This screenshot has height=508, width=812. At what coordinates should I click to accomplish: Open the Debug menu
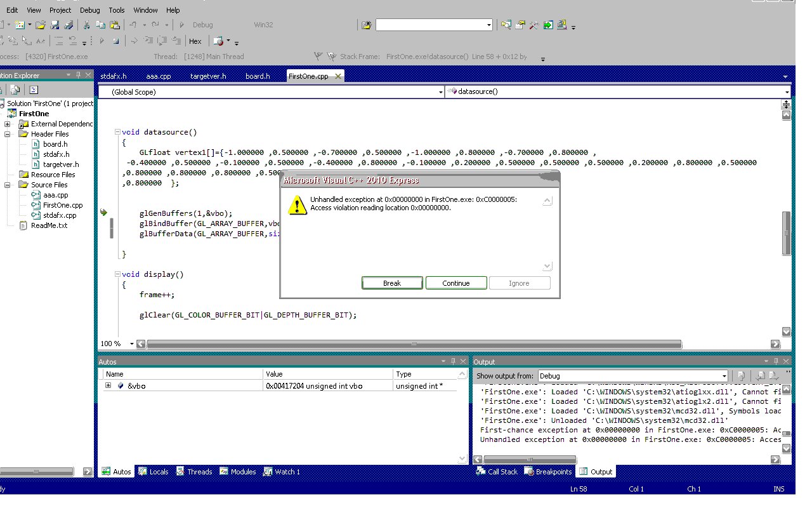tap(90, 10)
